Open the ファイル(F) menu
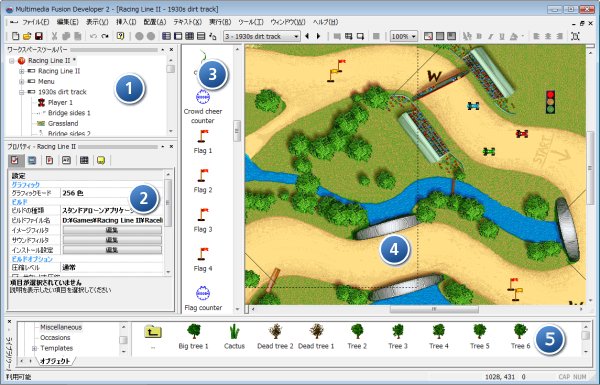The image size is (600, 385). 36,22
